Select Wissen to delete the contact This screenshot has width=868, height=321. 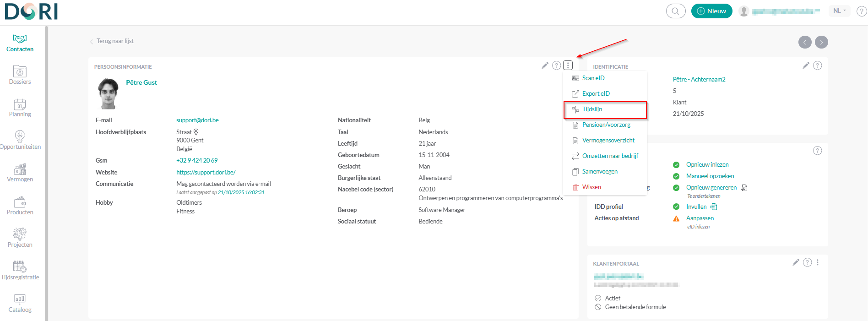591,187
